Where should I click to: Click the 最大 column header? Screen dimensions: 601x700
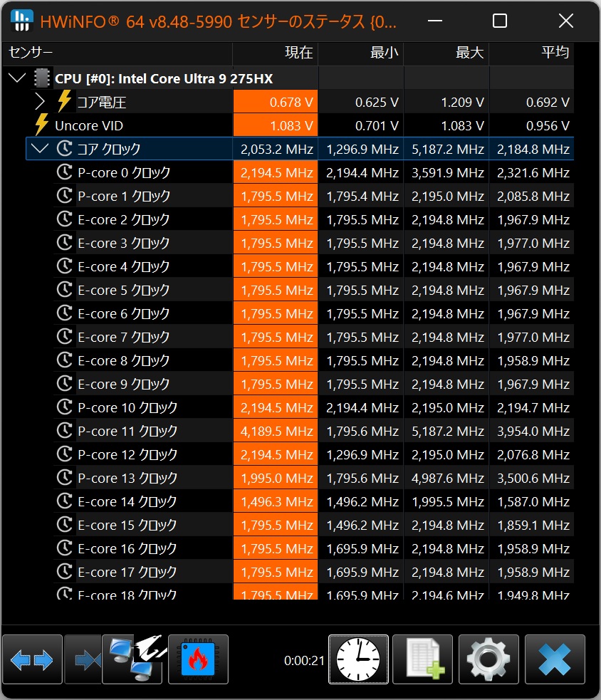pos(446,53)
